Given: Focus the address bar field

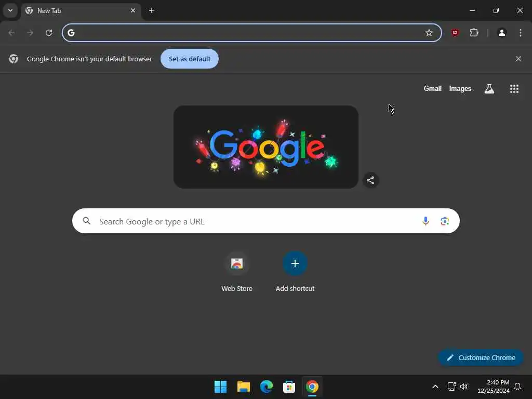Looking at the screenshot, I should point(252,33).
